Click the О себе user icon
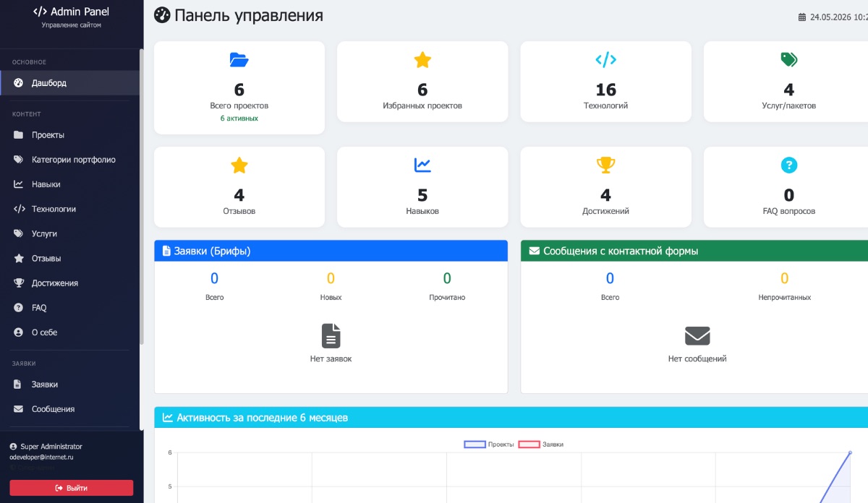This screenshot has width=868, height=503. [18, 332]
